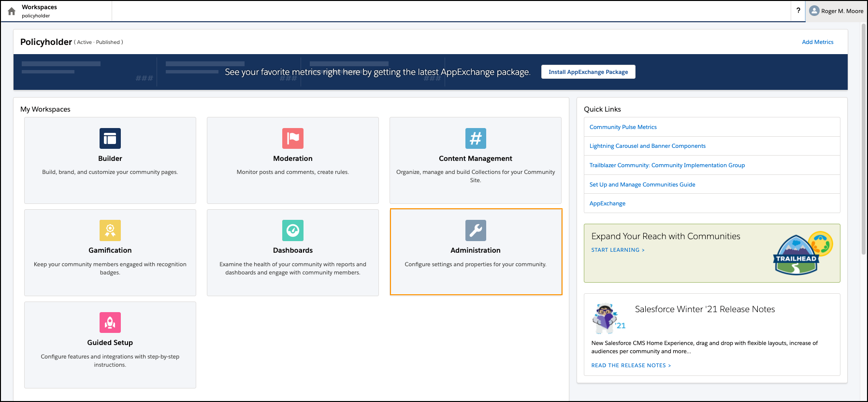Click the Gamification tile title
The width and height of the screenshot is (868, 402).
point(110,250)
